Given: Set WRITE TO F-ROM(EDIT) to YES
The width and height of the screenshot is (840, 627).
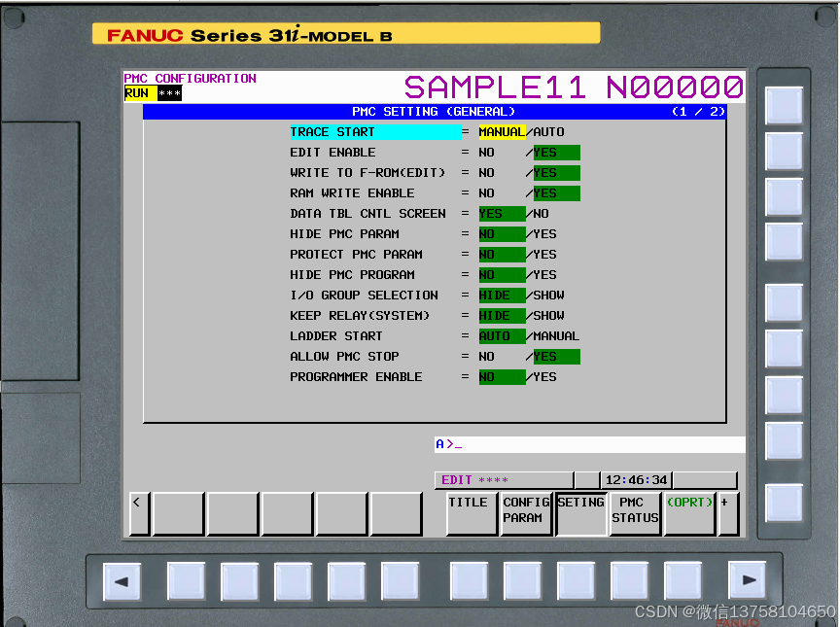Looking at the screenshot, I should [557, 173].
